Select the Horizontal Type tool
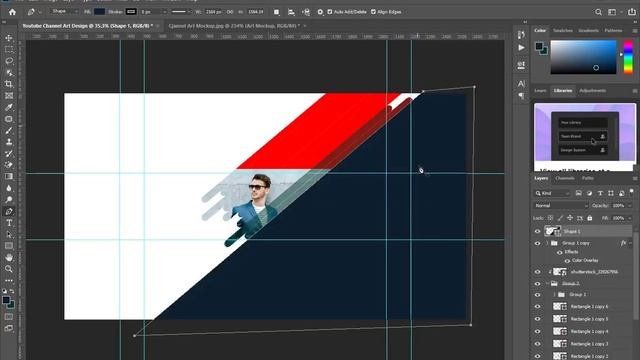Screen dimensions: 640x360 (9, 223)
